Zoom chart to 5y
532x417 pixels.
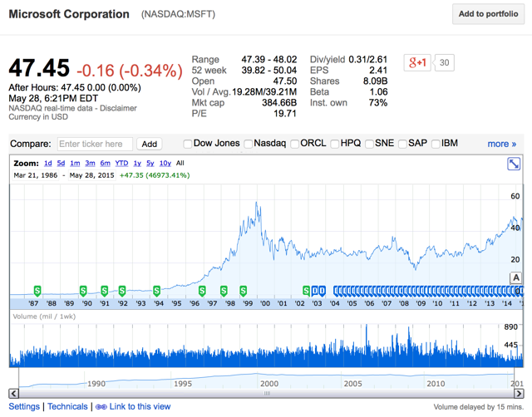point(150,164)
